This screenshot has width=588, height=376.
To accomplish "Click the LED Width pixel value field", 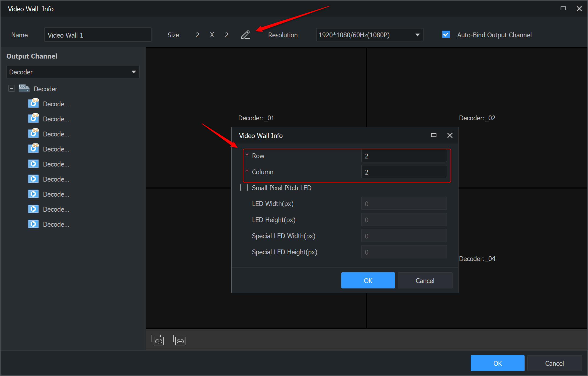I will point(404,203).
